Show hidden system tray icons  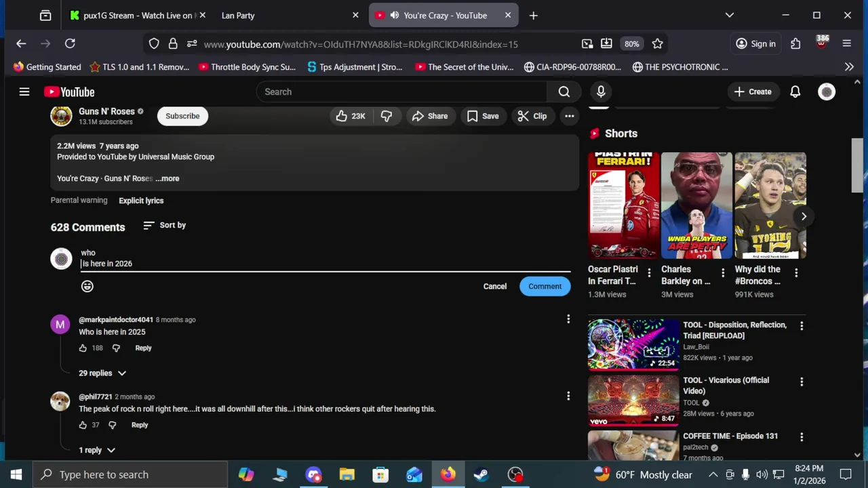pos(713,474)
